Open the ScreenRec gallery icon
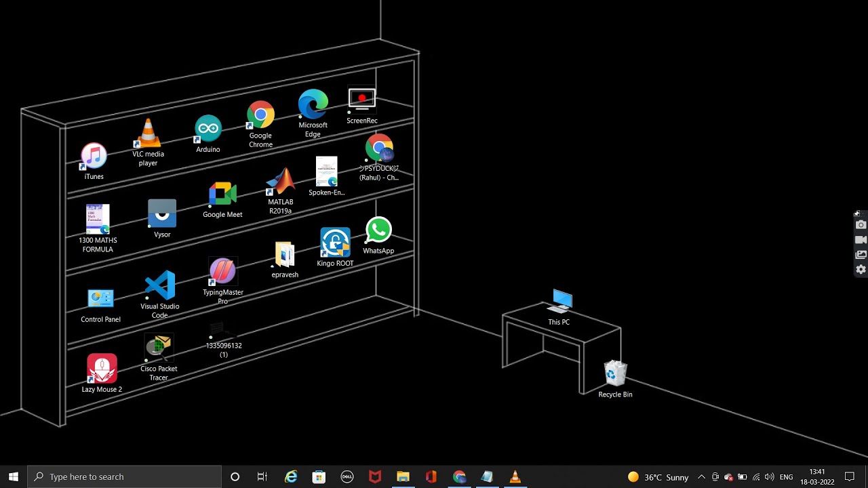This screenshot has width=868, height=488. (x=861, y=255)
